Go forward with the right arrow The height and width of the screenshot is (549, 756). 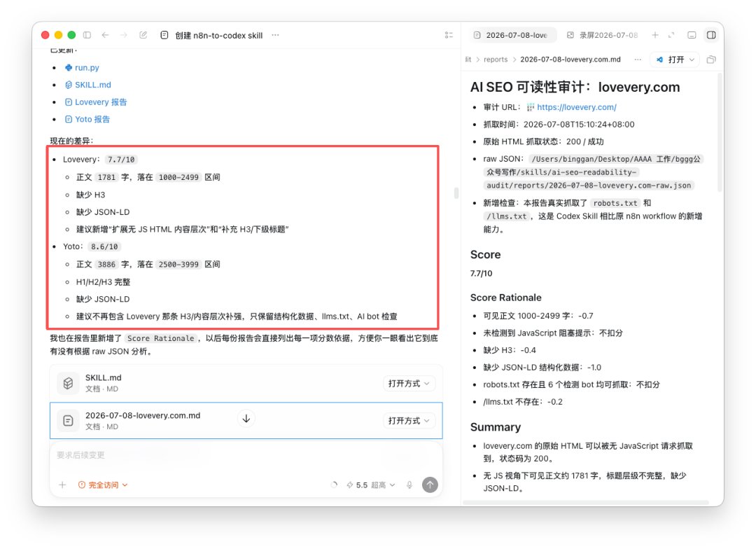click(124, 35)
